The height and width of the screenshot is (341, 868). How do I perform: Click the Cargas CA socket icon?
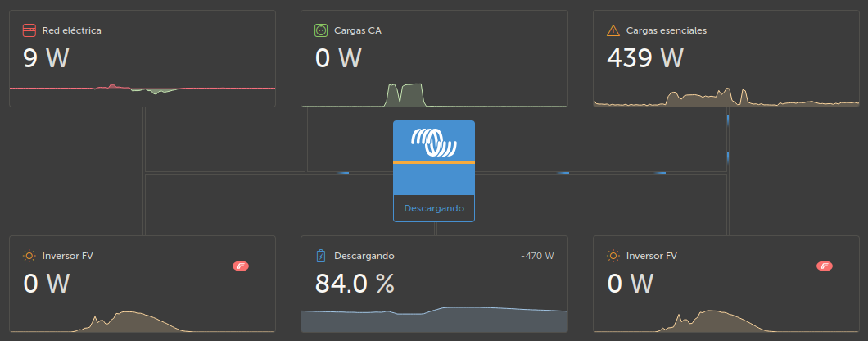pyautogui.click(x=321, y=30)
